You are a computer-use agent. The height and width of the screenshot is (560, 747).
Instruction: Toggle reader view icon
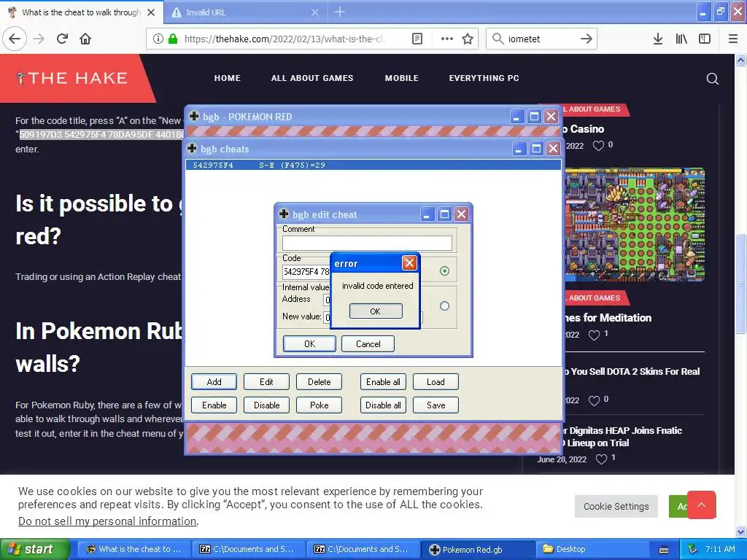pos(417,39)
